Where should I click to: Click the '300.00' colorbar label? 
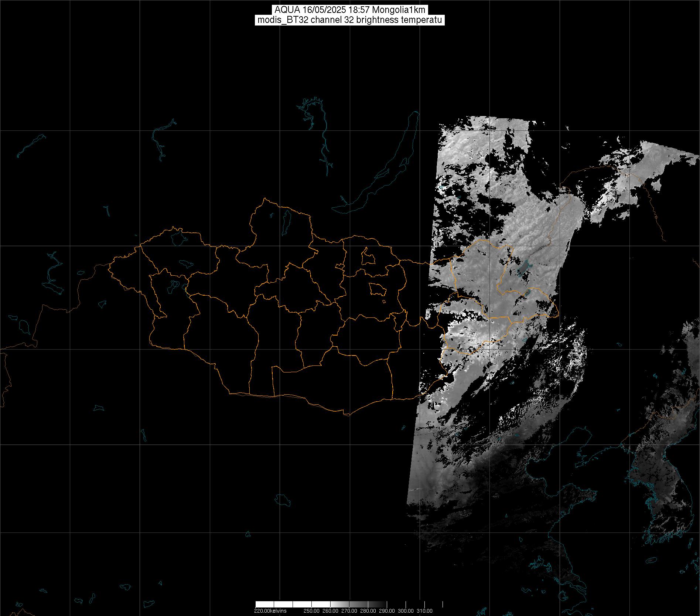(x=406, y=611)
